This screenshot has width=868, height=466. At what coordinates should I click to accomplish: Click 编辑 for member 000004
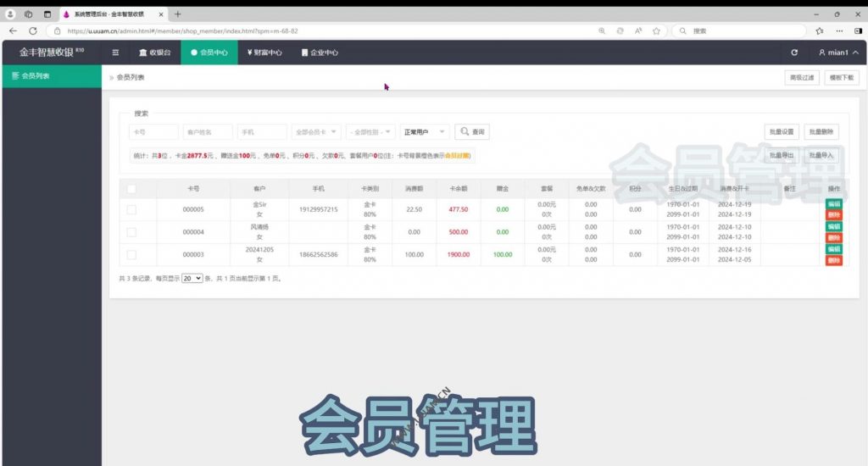833,227
